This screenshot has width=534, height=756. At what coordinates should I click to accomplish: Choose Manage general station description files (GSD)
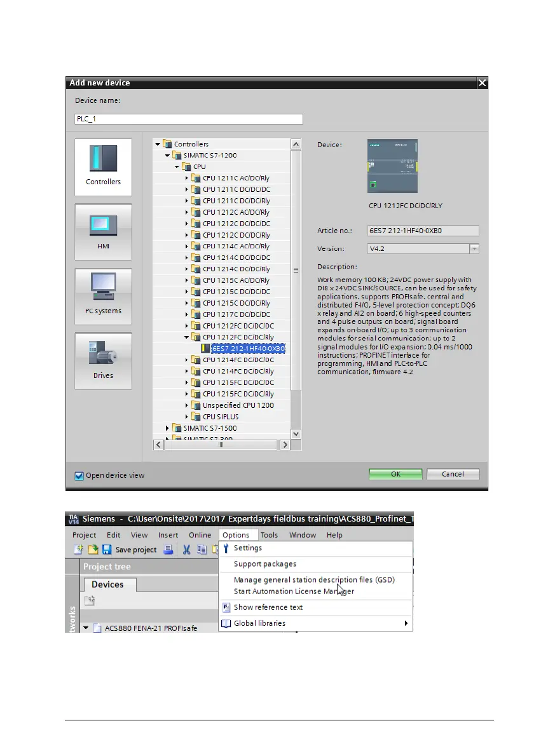coord(314,580)
